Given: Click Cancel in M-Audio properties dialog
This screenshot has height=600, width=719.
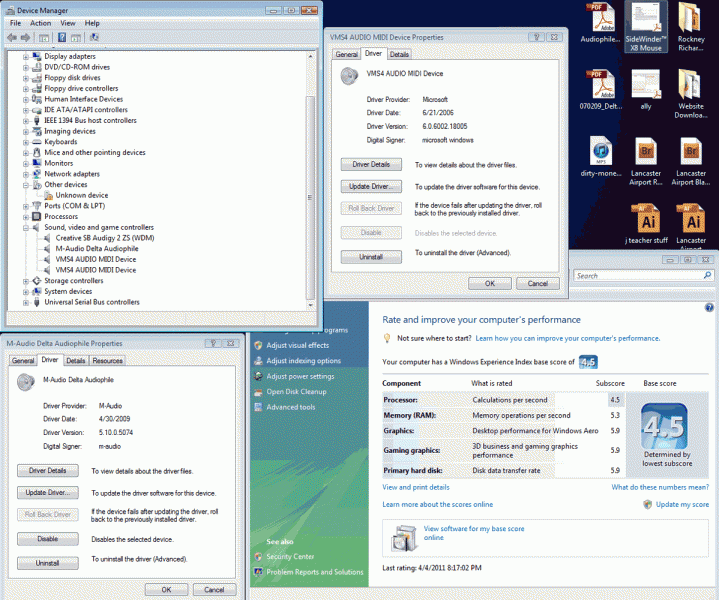Looking at the screenshot, I should click(x=214, y=589).
